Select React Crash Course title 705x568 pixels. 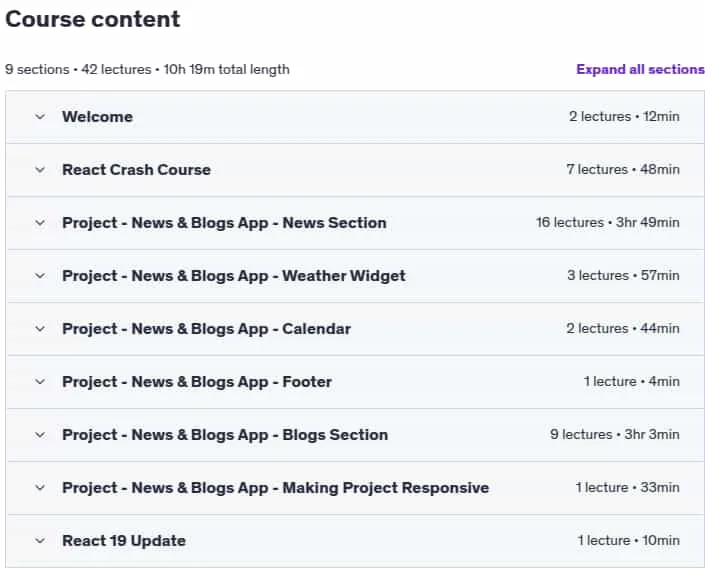136,170
